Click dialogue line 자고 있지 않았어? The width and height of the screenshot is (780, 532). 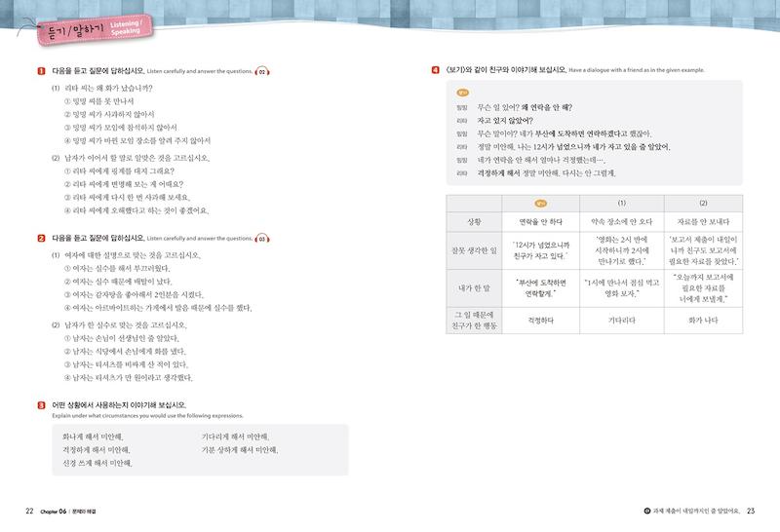pos(505,121)
